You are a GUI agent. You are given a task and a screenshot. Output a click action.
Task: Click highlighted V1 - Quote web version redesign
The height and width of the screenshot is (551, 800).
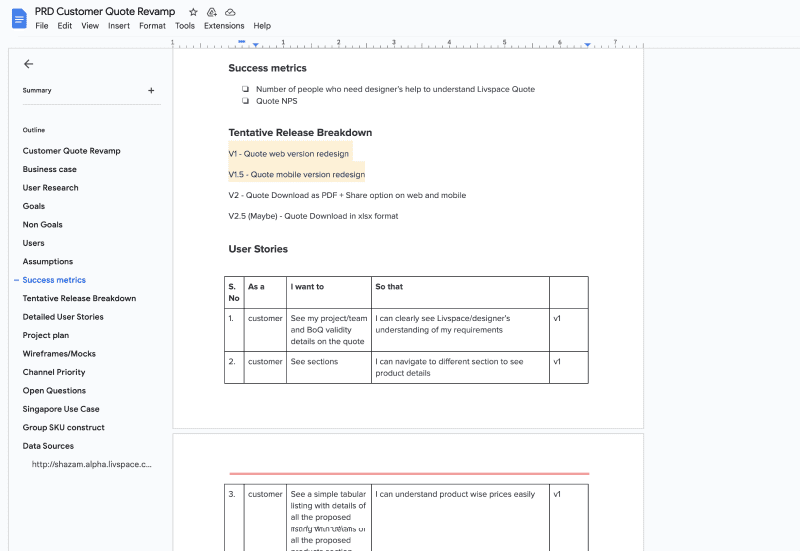pyautogui.click(x=289, y=154)
